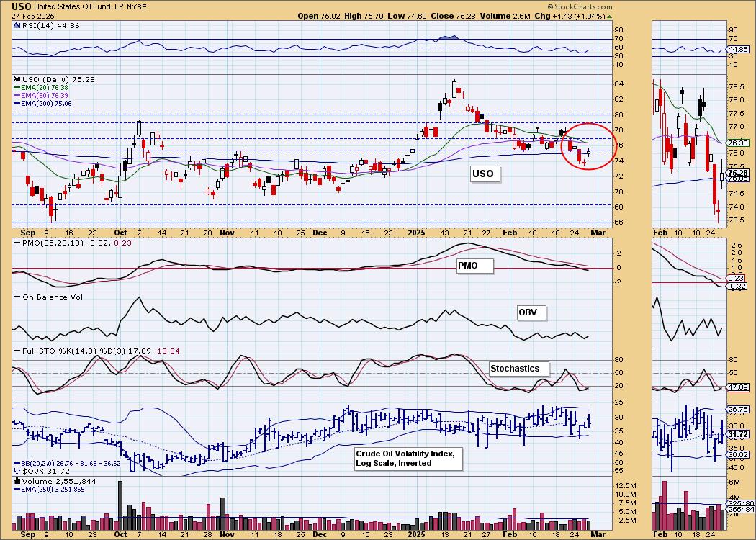The image size is (756, 540).
Task: Click the 'On Balance Vol' legend label
Action: (52, 297)
